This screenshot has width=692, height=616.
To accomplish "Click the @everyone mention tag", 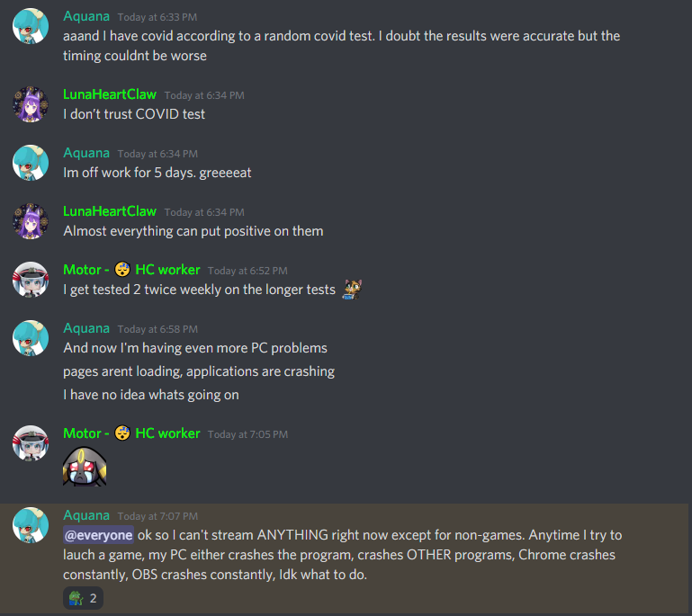I will pyautogui.click(x=98, y=535).
